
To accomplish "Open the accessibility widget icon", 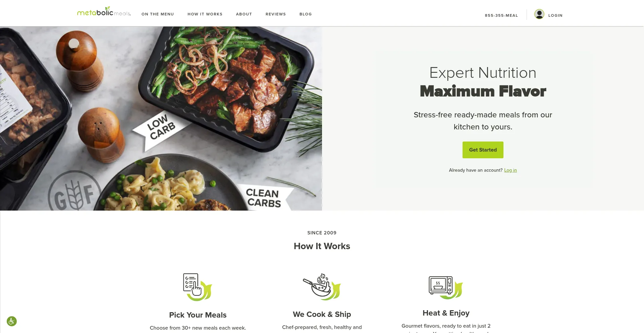I will click(x=12, y=321).
